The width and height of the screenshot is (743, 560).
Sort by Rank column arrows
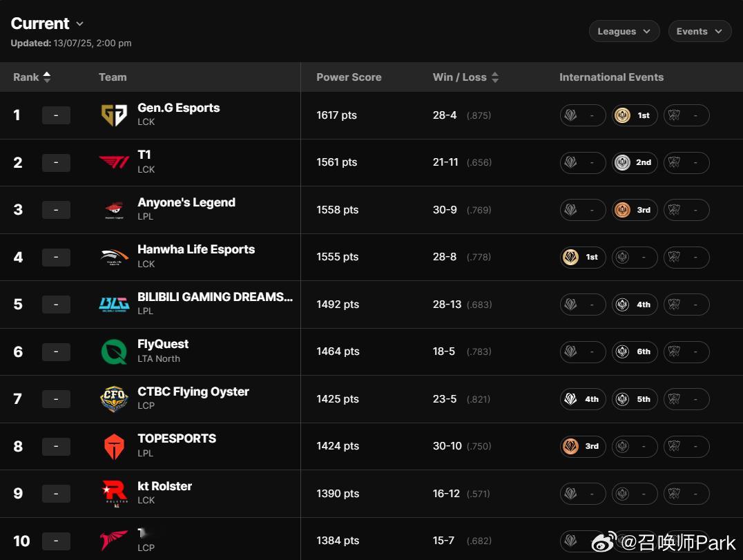[47, 77]
